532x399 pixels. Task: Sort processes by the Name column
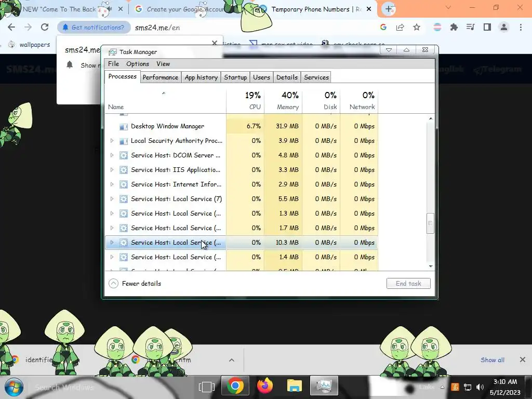coord(165,101)
